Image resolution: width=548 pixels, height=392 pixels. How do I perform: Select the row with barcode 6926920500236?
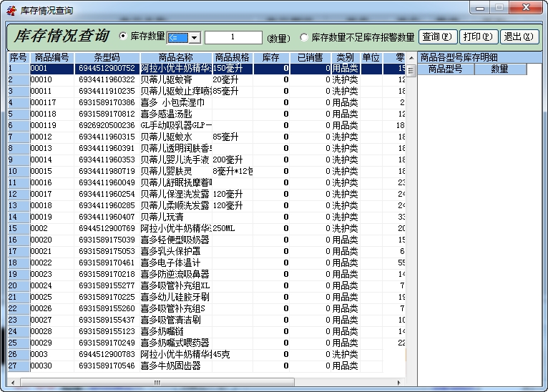(107, 126)
